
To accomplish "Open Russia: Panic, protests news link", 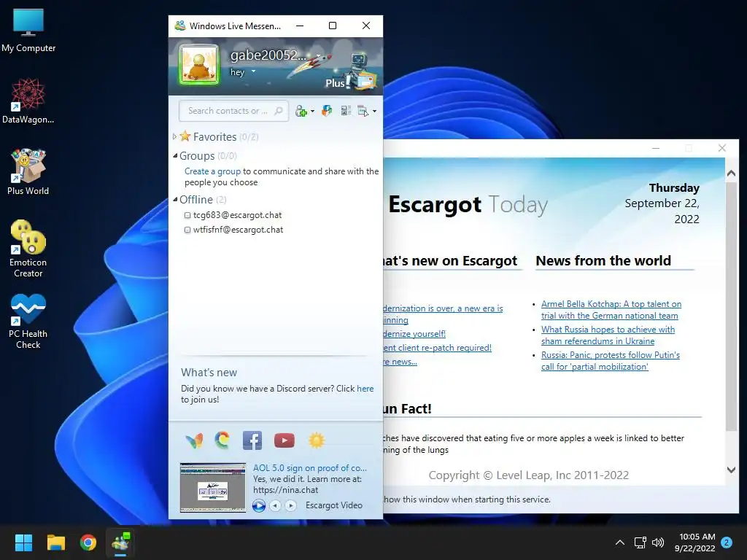I will [611, 361].
